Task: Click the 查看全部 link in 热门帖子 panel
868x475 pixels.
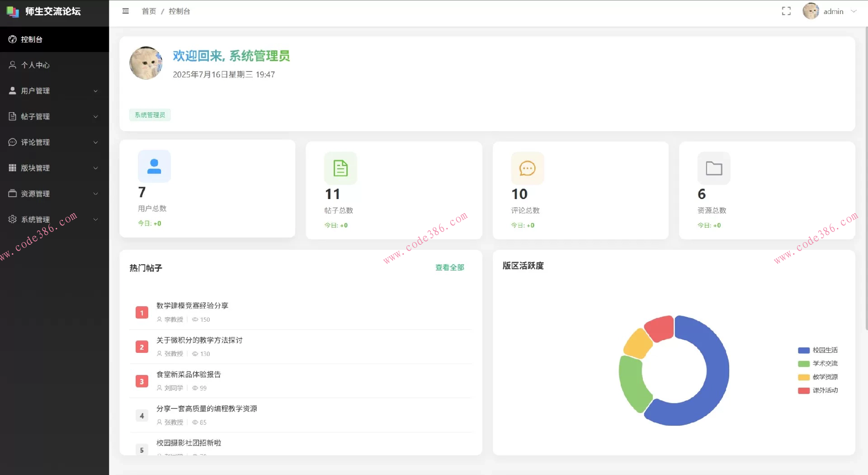Action: click(x=449, y=267)
